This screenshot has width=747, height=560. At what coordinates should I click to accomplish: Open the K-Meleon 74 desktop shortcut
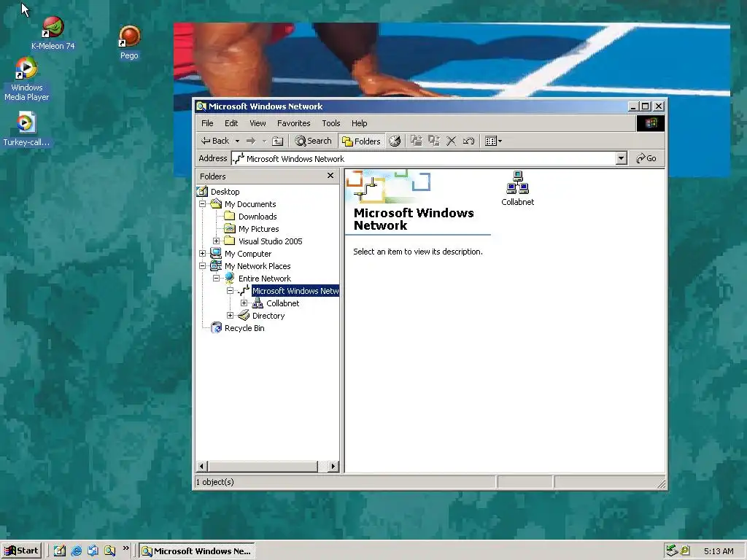[x=53, y=34]
